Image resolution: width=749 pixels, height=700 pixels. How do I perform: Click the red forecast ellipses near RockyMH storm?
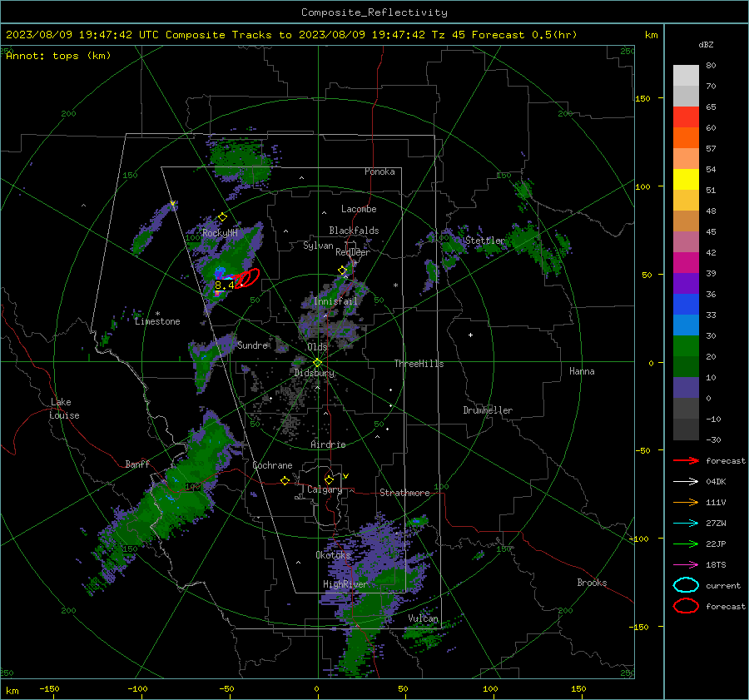tap(247, 279)
